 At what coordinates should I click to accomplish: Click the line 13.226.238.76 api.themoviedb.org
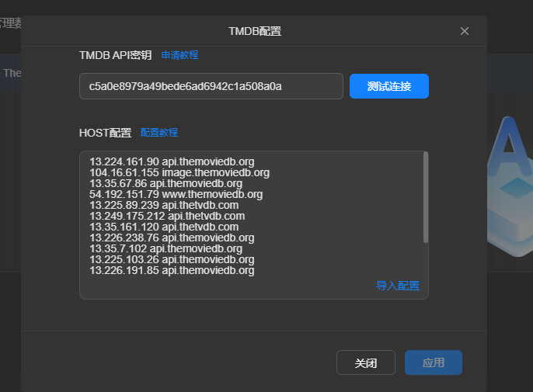tap(172, 238)
